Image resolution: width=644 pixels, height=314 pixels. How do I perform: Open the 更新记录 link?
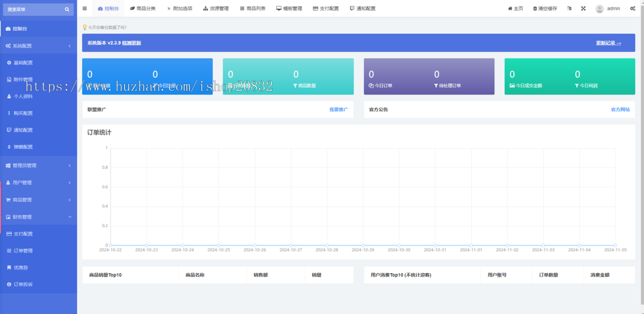608,43
